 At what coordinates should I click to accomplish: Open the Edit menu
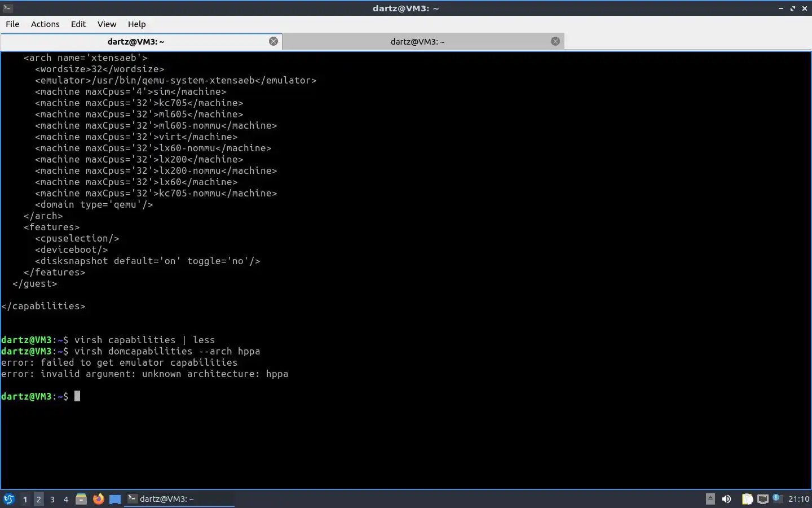pyautogui.click(x=78, y=24)
